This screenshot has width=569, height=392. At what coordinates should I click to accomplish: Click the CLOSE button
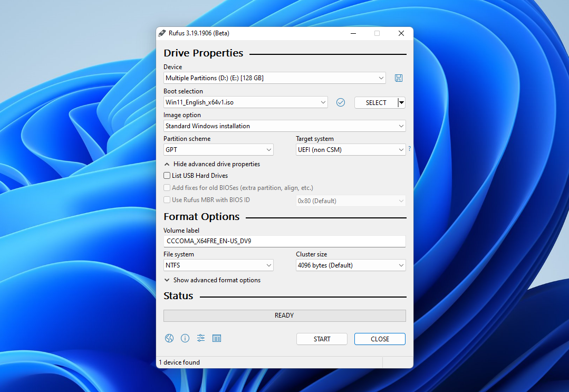(380, 339)
